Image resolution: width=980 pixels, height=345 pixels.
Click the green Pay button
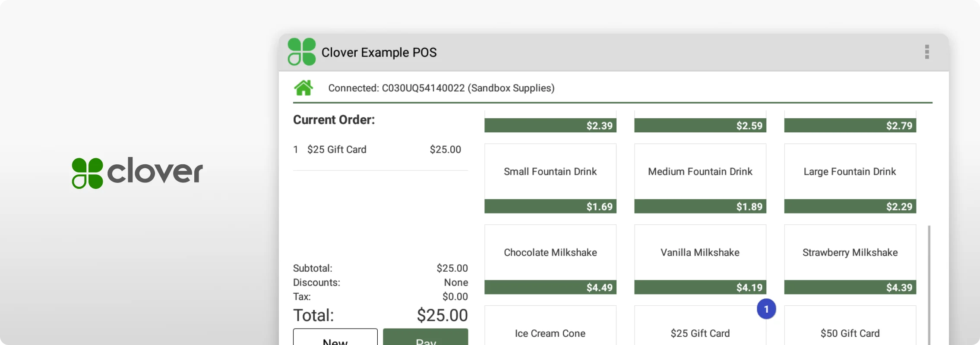425,337
